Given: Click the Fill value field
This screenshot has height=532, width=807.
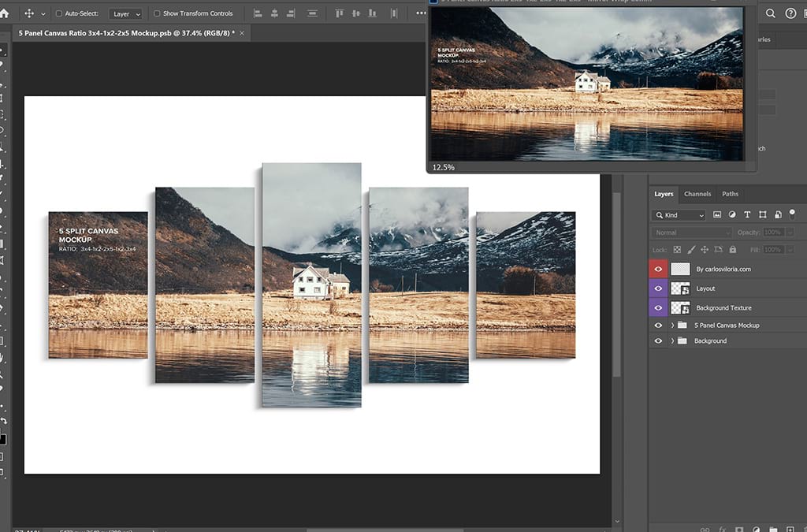Looking at the screenshot, I should (774, 250).
